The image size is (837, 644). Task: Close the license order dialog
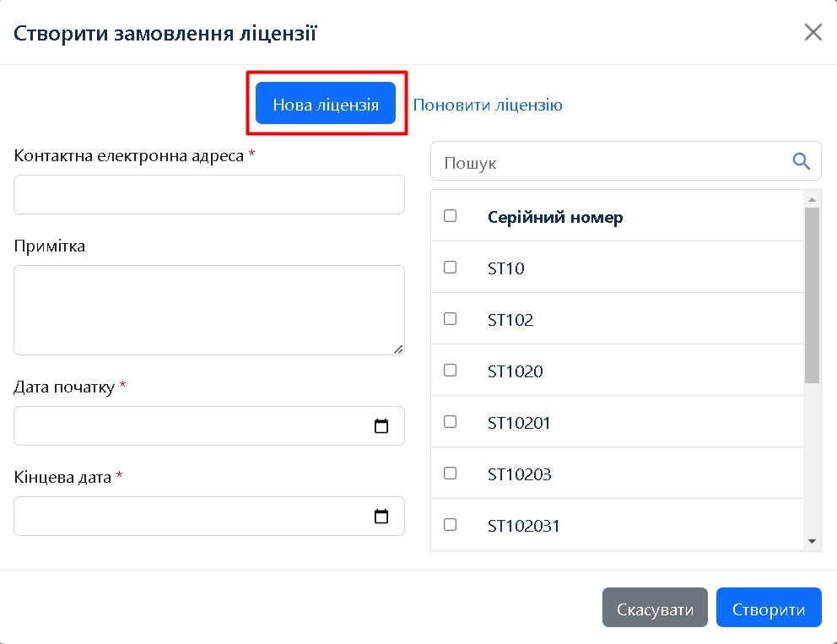[x=813, y=32]
